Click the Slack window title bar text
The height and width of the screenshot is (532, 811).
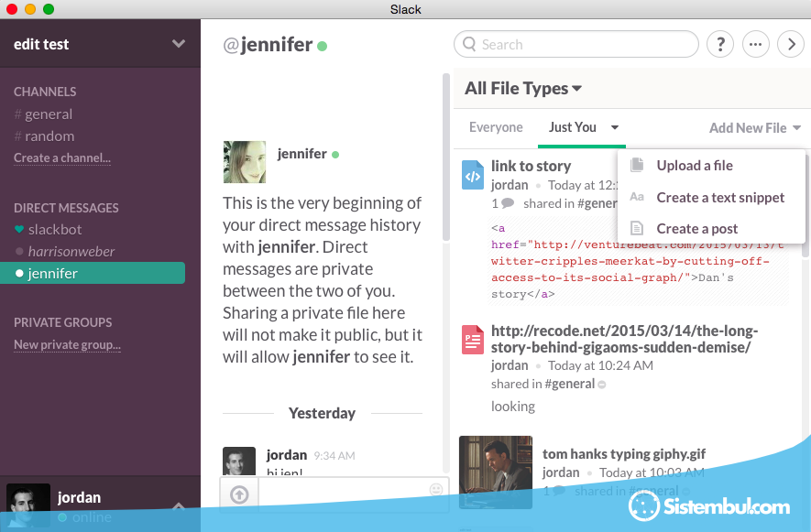(x=405, y=9)
